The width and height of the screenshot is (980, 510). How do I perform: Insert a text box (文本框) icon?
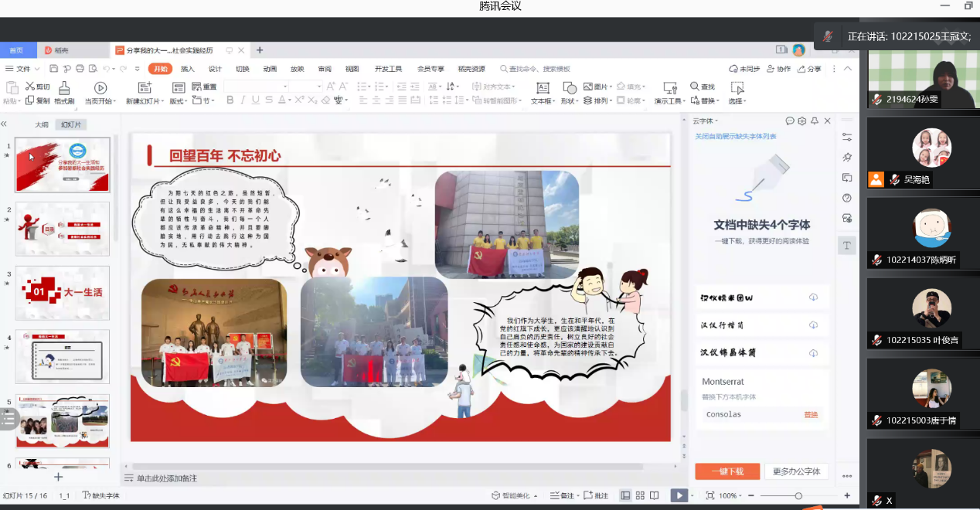(543, 88)
